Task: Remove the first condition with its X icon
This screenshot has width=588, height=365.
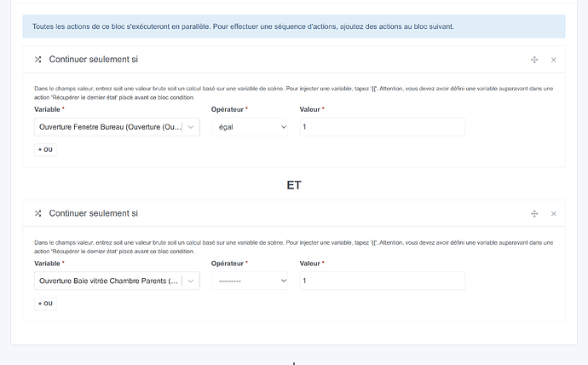Action: pos(553,60)
